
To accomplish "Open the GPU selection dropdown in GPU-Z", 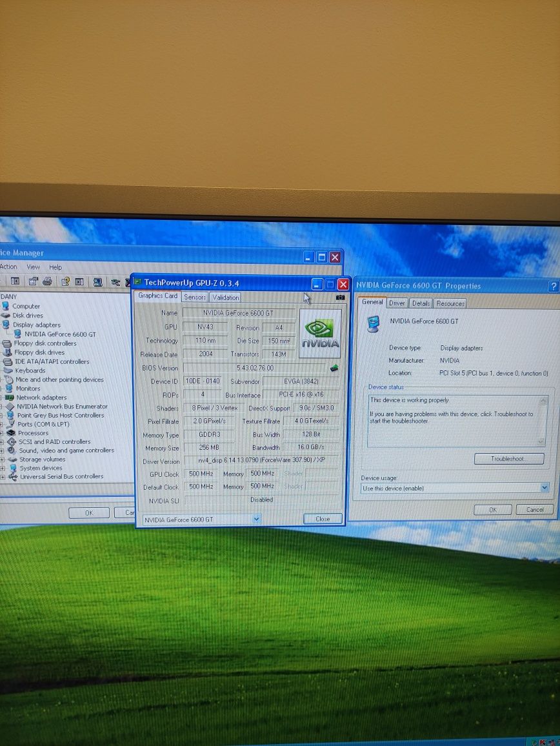I will pos(256,519).
